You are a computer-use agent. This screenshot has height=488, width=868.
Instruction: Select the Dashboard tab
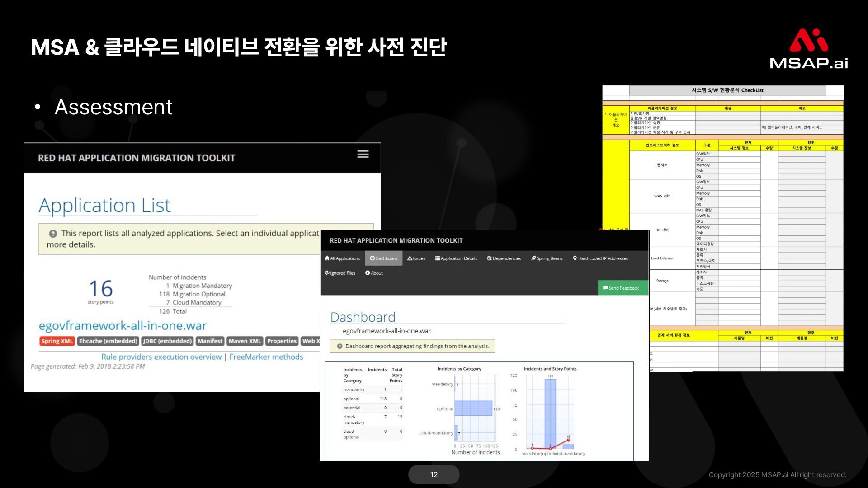click(x=383, y=258)
